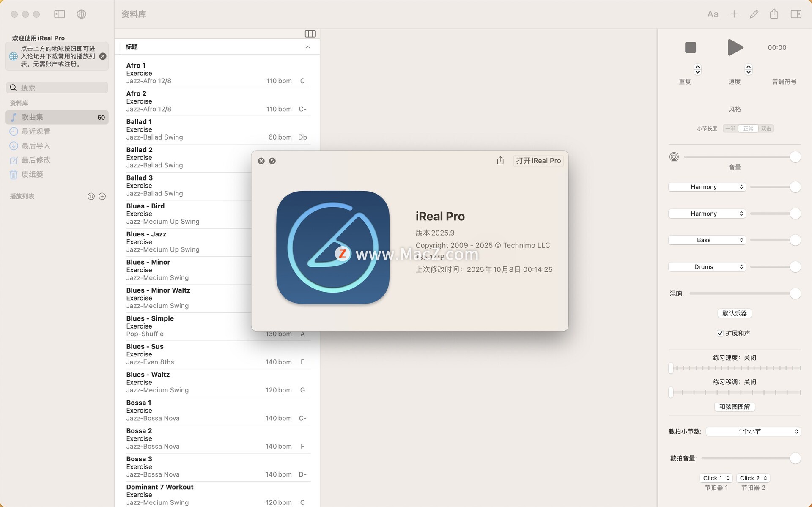The image size is (812, 507).
Task: Open the Bass instrument dropdown
Action: pos(707,240)
